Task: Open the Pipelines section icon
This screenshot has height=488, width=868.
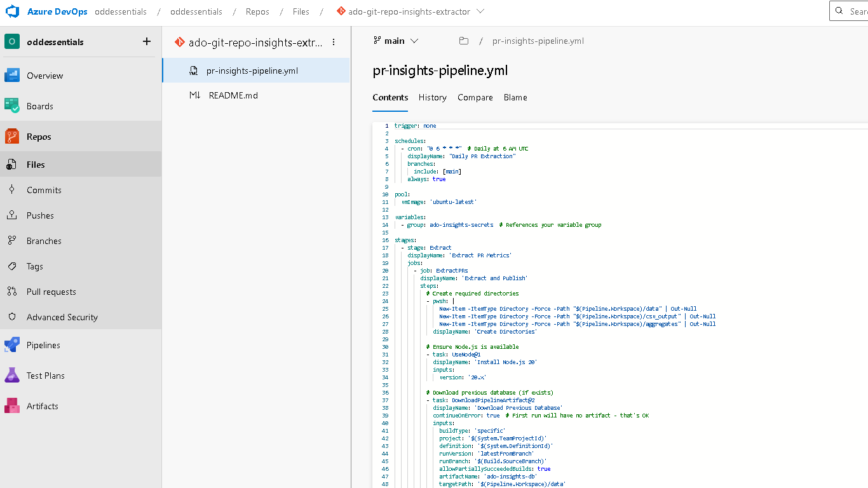Action: point(12,345)
